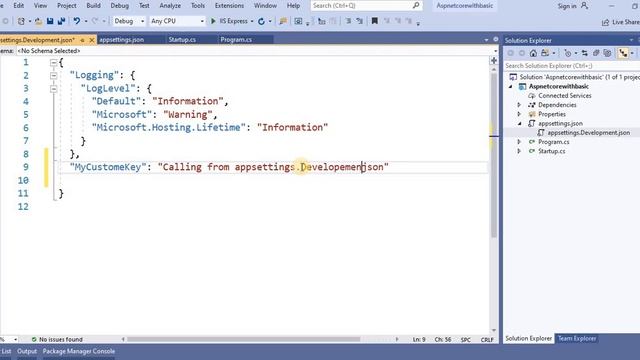Viewport: 640px width, 360px height.
Task: Open the Any CPU platform dropdown
Action: point(177,21)
